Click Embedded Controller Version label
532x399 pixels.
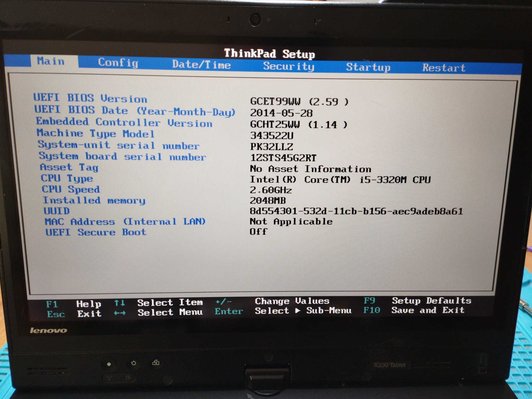(124, 122)
